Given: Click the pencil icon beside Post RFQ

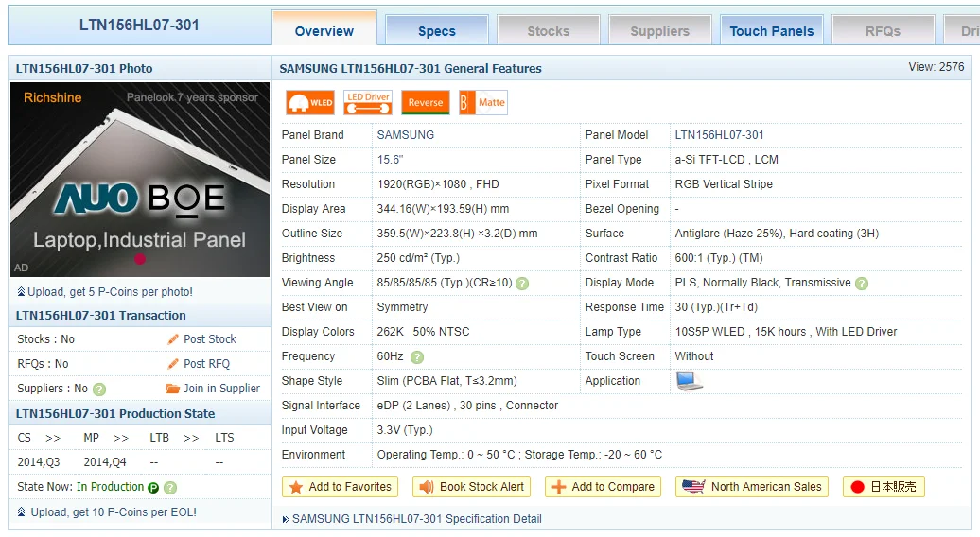Looking at the screenshot, I should click(x=173, y=363).
